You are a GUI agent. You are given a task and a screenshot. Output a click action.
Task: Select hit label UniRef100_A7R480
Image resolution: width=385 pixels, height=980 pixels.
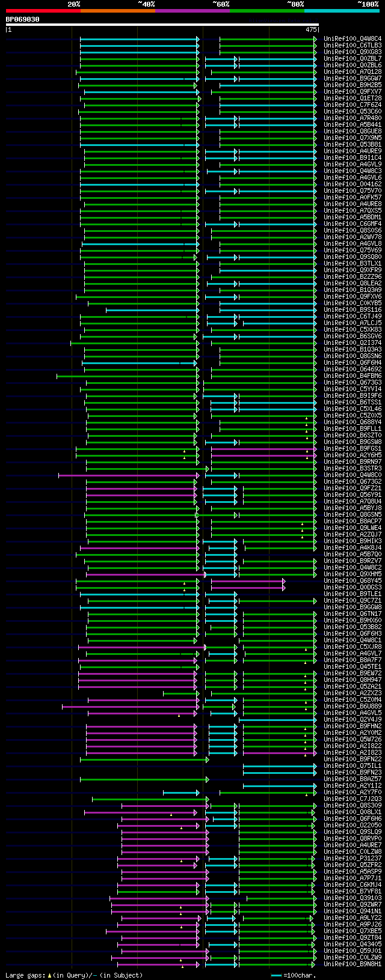[353, 118]
